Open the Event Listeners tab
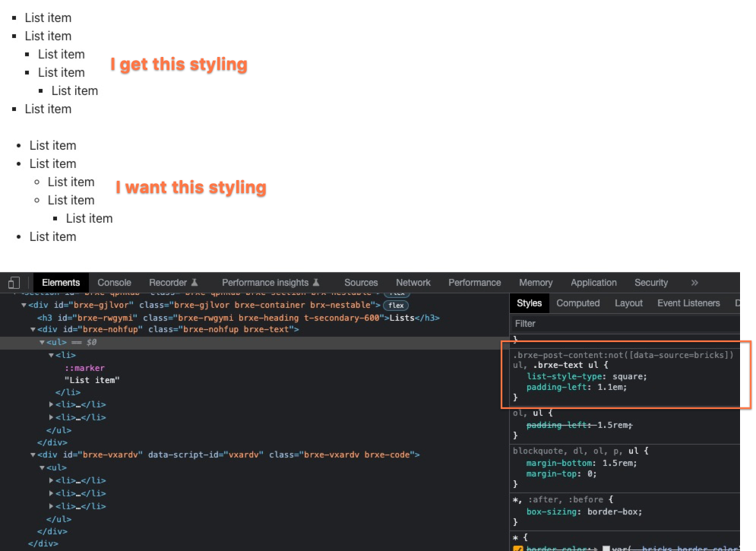756x551 pixels. coord(688,302)
